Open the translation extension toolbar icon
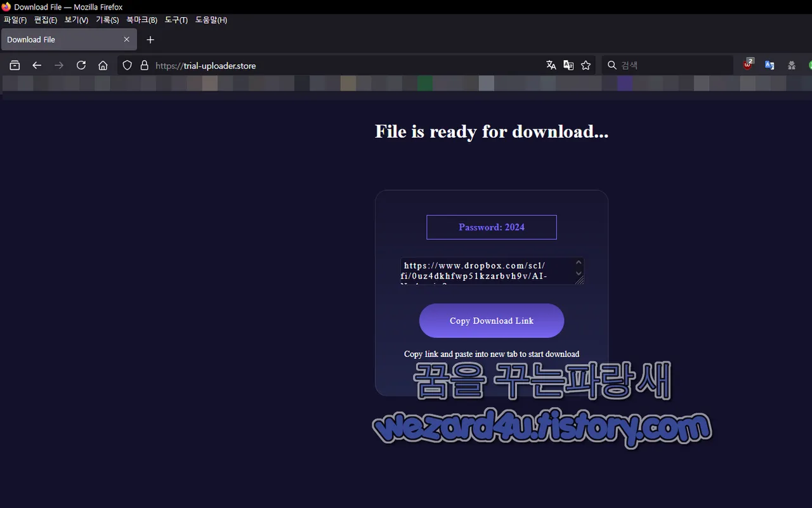Image resolution: width=812 pixels, height=508 pixels. 769,65
